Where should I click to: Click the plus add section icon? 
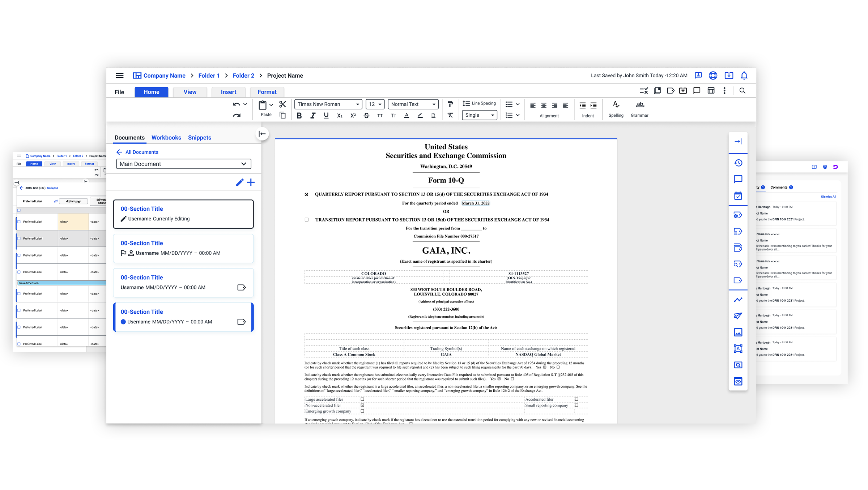click(251, 182)
